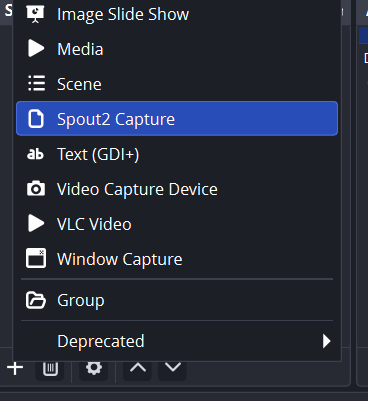Screen dimensions: 368x401
Task: Add a Media source
Action: (177, 49)
